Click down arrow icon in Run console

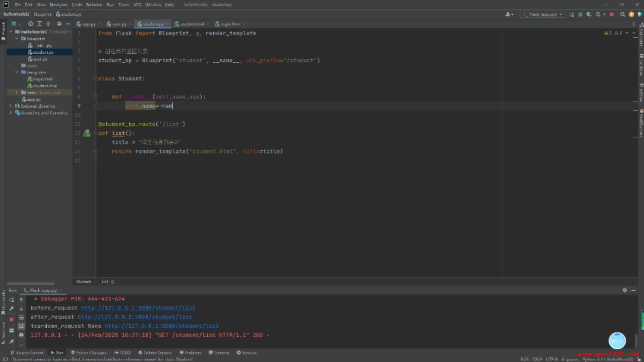[x=21, y=308]
